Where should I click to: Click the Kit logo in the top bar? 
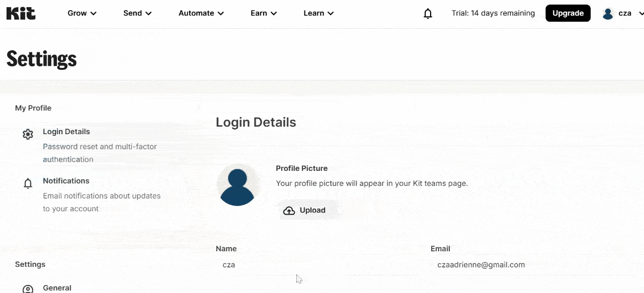[x=21, y=13]
